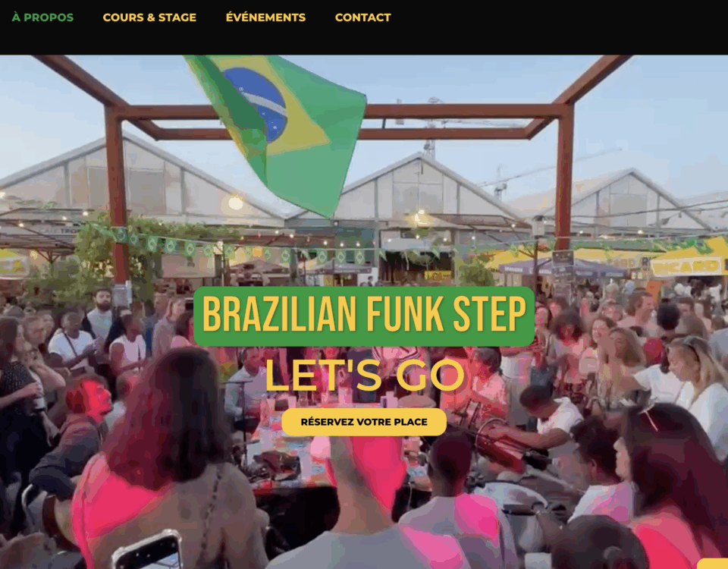Select the LET'S GO heading text
The width and height of the screenshot is (728, 569).
[365, 376]
